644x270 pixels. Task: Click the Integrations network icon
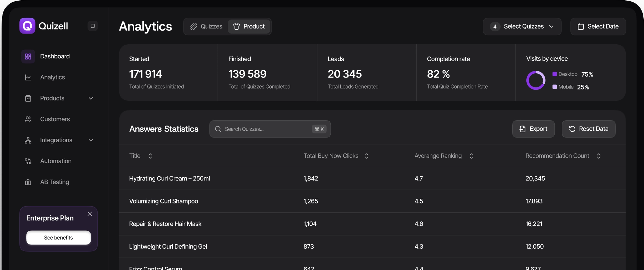[28, 140]
